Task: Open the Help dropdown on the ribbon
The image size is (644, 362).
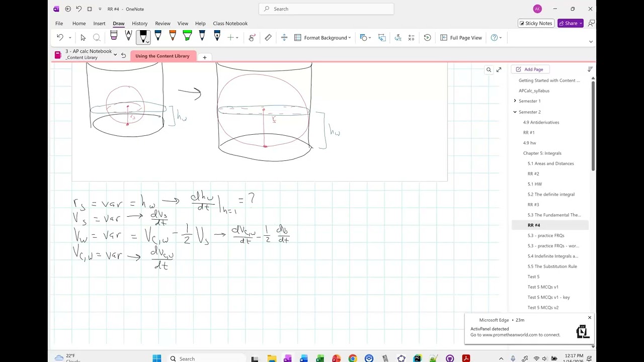Action: pos(496,38)
